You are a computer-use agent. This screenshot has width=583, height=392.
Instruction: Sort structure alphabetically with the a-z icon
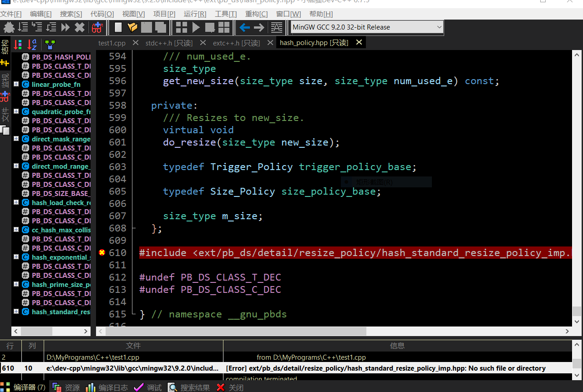32,44
